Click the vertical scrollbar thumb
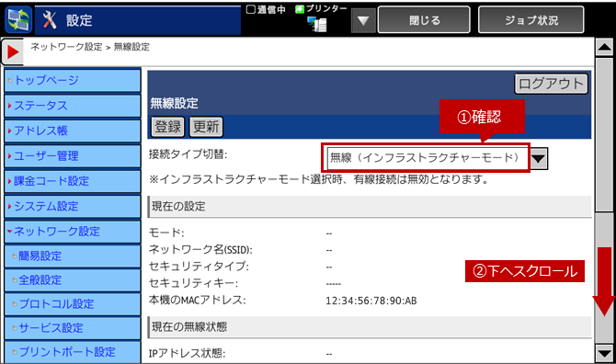This screenshot has width=616, height=364. point(604,135)
